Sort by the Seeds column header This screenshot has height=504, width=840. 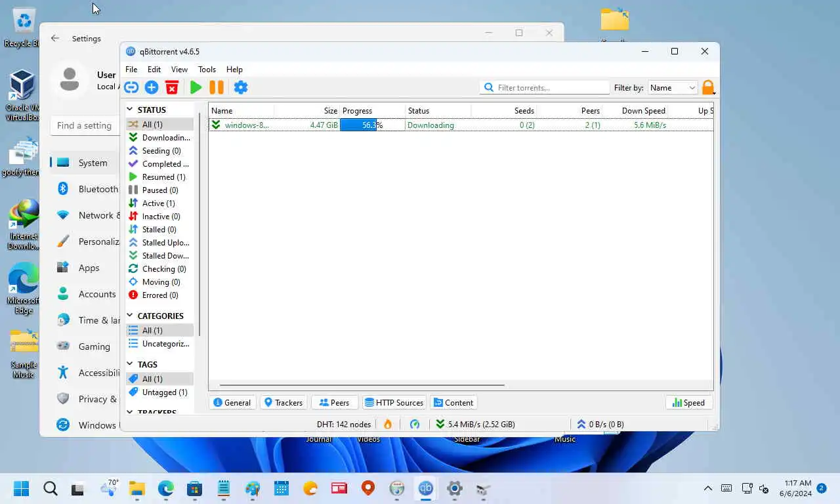click(503, 110)
